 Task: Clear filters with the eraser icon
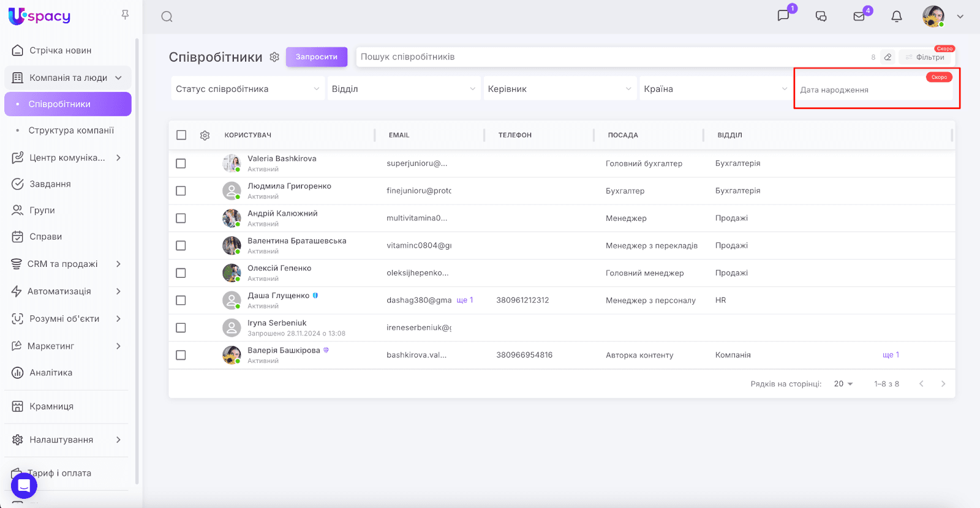pyautogui.click(x=888, y=57)
